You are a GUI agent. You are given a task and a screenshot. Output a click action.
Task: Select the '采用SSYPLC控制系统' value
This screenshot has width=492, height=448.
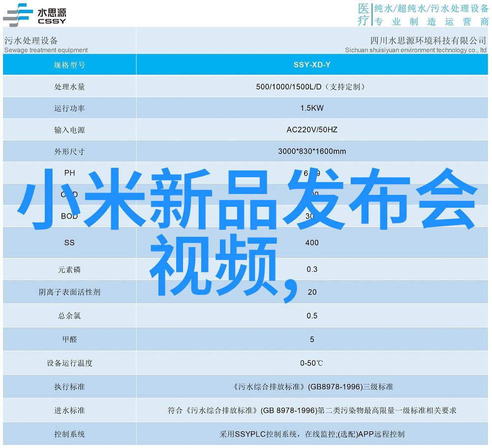coord(259,434)
